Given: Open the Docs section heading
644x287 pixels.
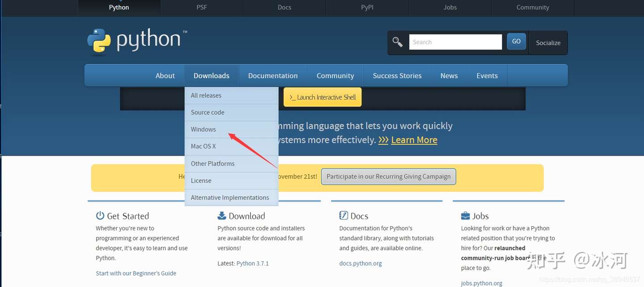Looking at the screenshot, I should pyautogui.click(x=360, y=216).
